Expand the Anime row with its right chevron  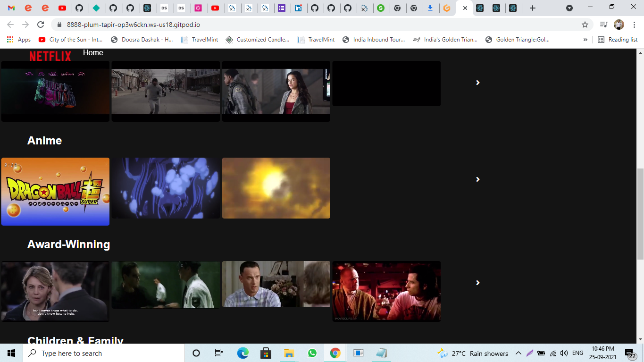click(x=477, y=180)
